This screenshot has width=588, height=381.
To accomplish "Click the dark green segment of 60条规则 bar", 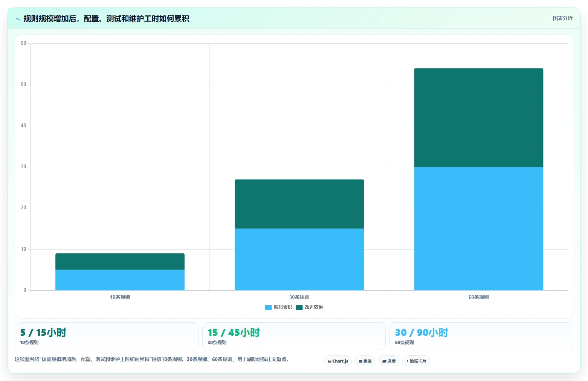I will [478, 117].
